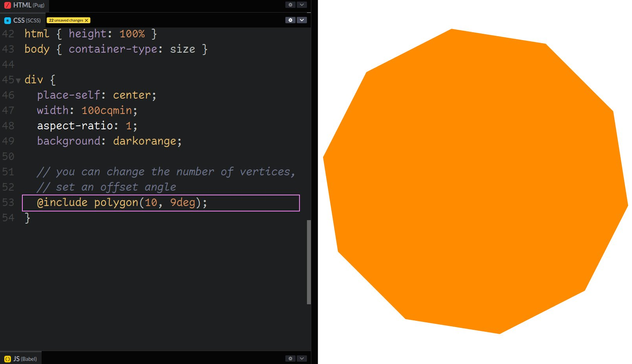This screenshot has height=364, width=632.
Task: Click line number 43 in gutter
Action: tap(8, 49)
